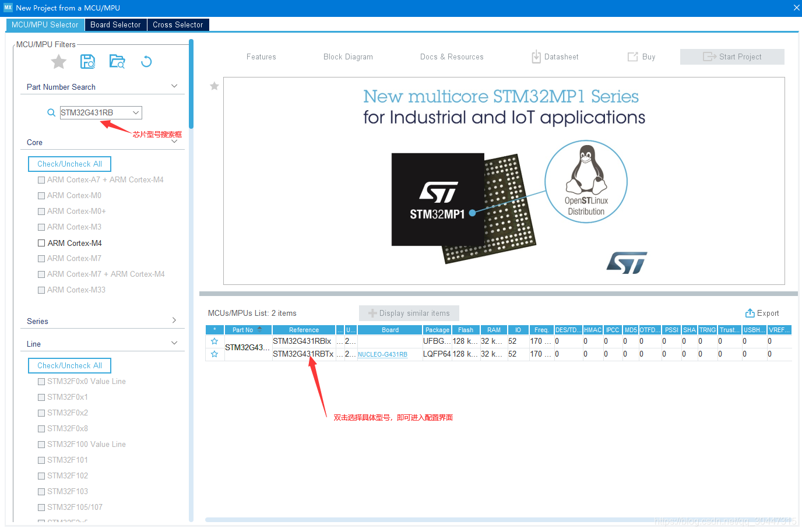Collapse the Part Number Search section
The width and height of the screenshot is (802, 532).
click(174, 86)
